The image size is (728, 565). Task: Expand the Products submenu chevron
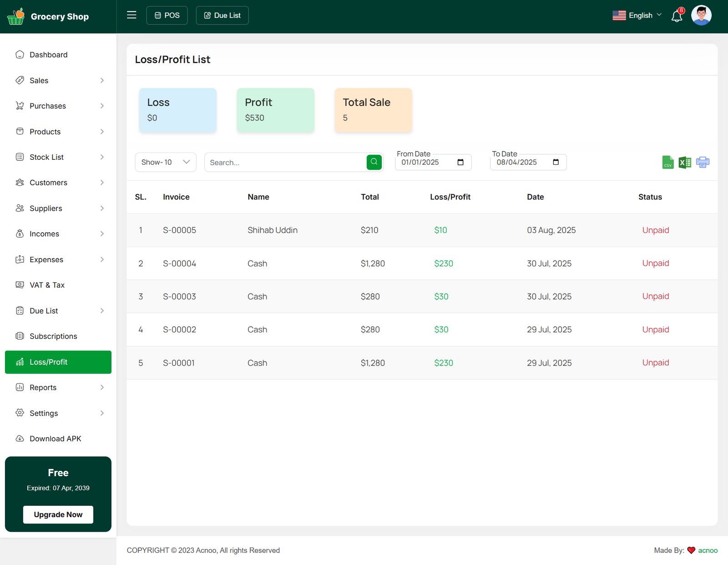click(102, 132)
